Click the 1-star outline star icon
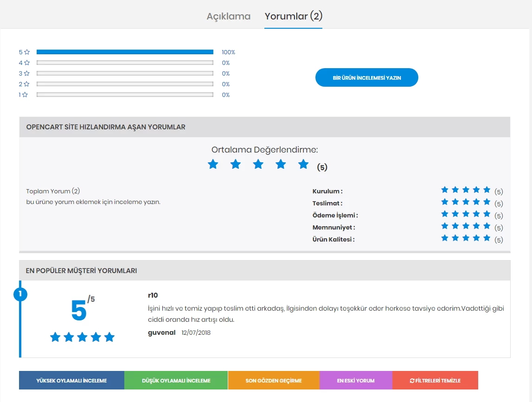532x402 pixels. [x=26, y=95]
